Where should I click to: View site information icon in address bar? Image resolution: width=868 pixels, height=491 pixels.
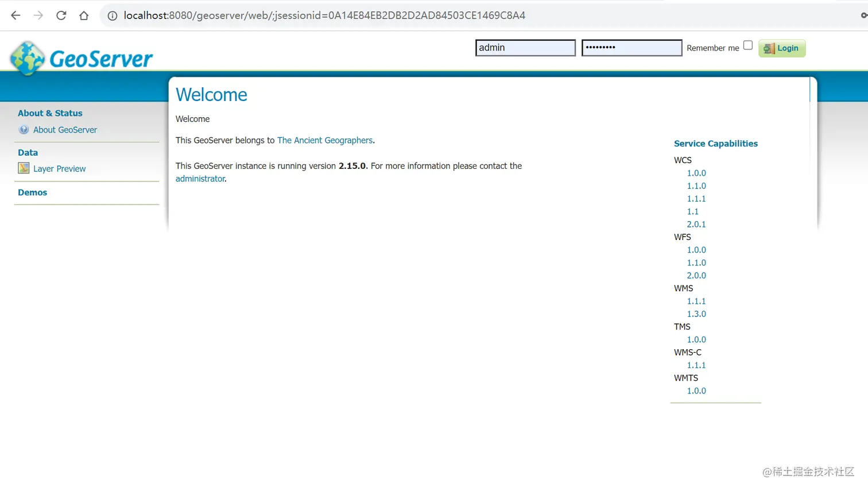(x=113, y=16)
